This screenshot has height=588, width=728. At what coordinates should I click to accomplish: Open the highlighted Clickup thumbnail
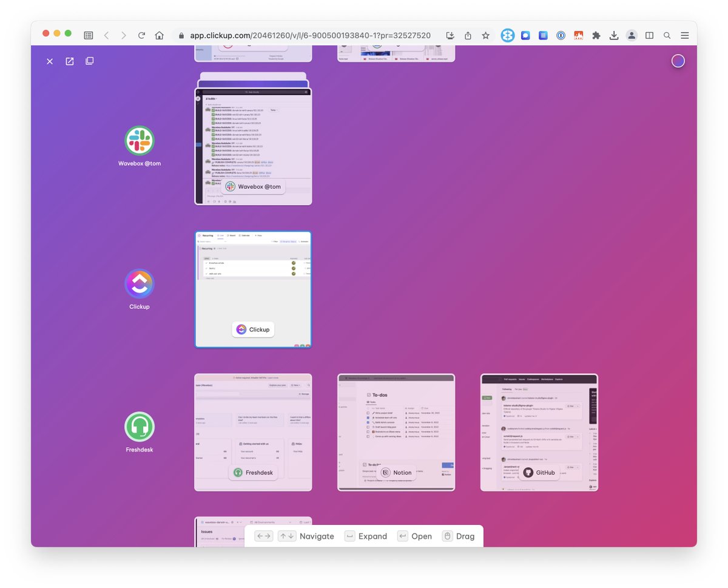point(253,289)
